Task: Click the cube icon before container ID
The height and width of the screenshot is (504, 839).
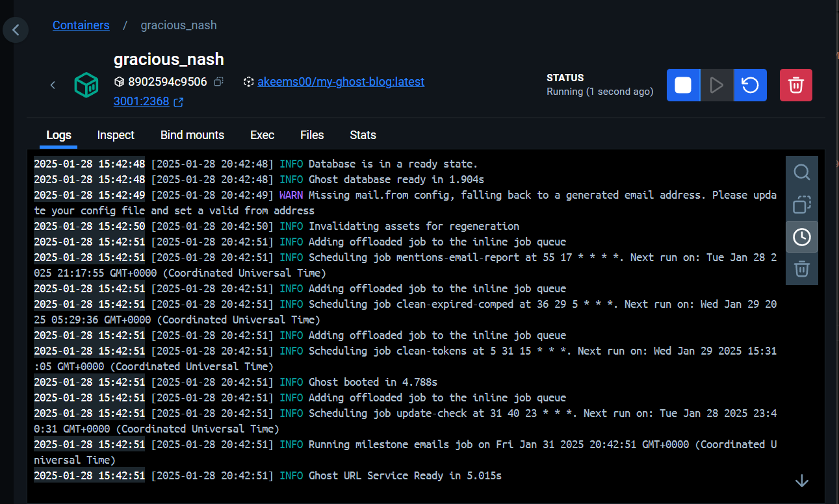Action: pos(119,82)
